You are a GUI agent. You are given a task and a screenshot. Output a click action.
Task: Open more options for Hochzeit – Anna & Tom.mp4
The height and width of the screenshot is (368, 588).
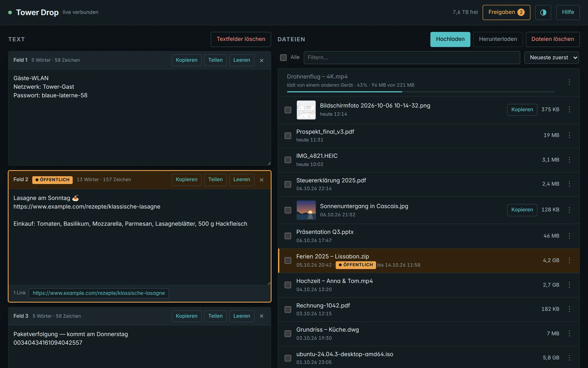pyautogui.click(x=569, y=285)
